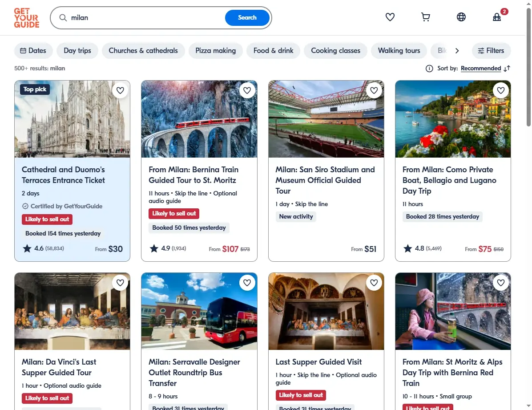Select the Churches & cathedrals chip
The image size is (532, 410).
(x=143, y=51)
